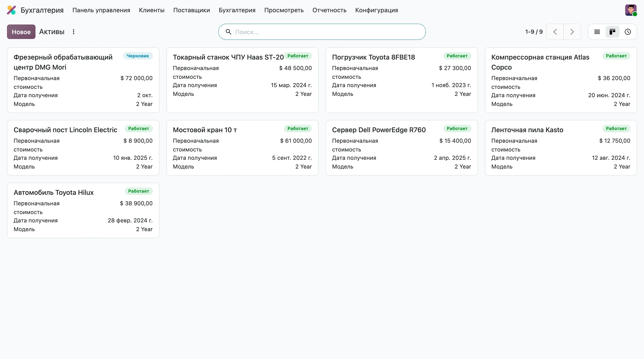
Task: Click the date 20 июн. 2024 г.
Action: coord(609,95)
